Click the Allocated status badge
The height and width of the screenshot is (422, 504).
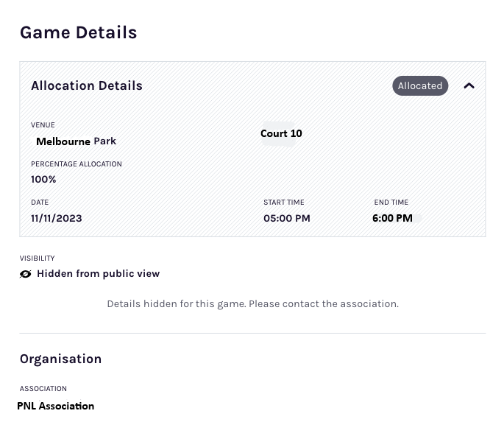click(420, 86)
